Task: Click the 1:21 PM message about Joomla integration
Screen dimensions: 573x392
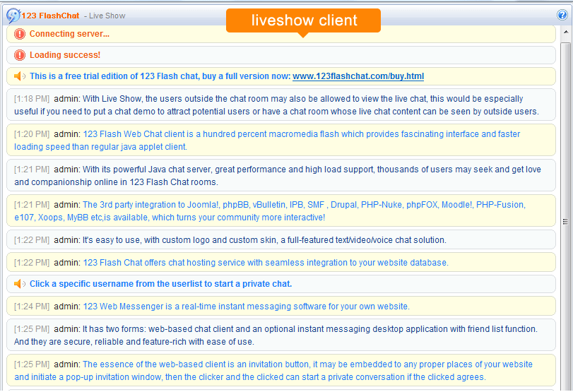Action: [x=304, y=211]
